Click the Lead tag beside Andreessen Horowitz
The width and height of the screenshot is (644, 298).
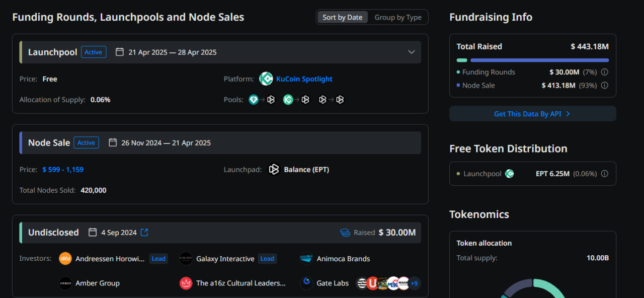click(x=158, y=259)
